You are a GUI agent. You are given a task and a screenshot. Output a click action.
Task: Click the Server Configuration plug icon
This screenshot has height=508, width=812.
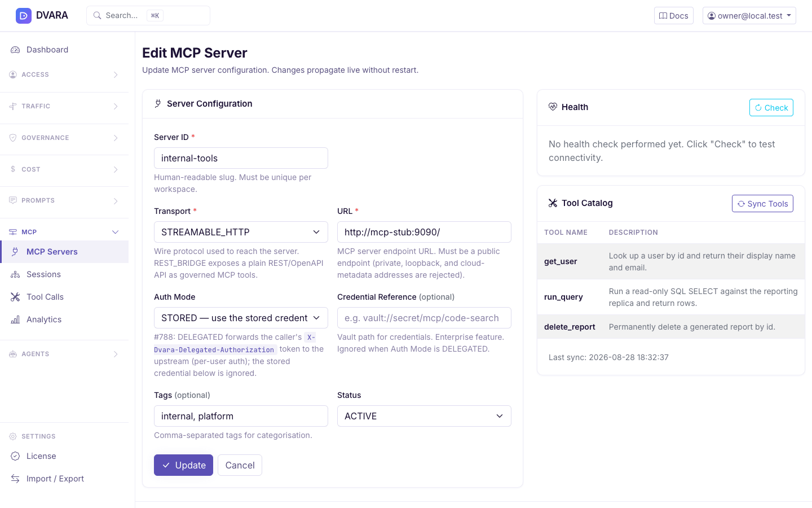158,104
